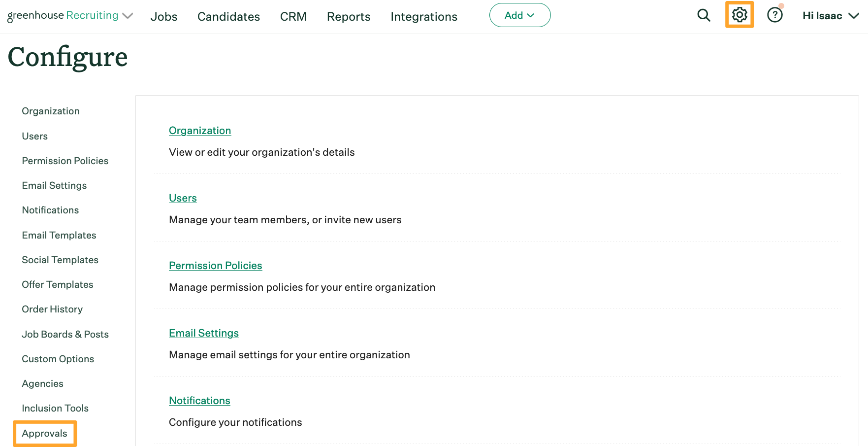Go to Reports
Viewport: 868px width, 447px height.
[348, 16]
